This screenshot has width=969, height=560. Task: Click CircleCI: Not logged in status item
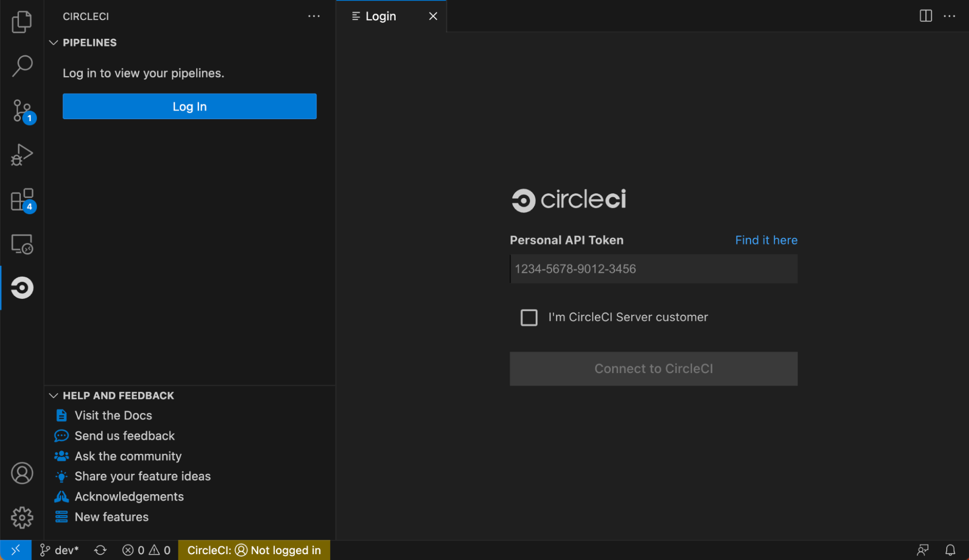254,550
